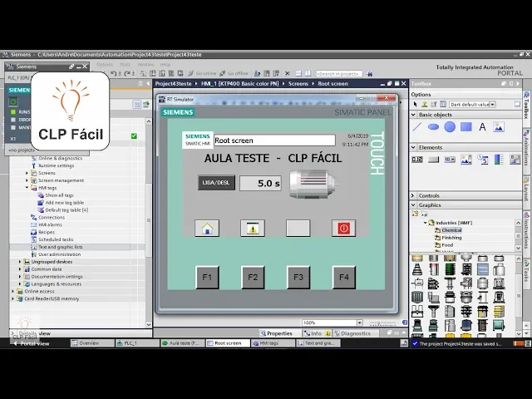Screen dimensions: 532x399
Task: Expand the Controls section
Action: pyautogui.click(x=413, y=196)
